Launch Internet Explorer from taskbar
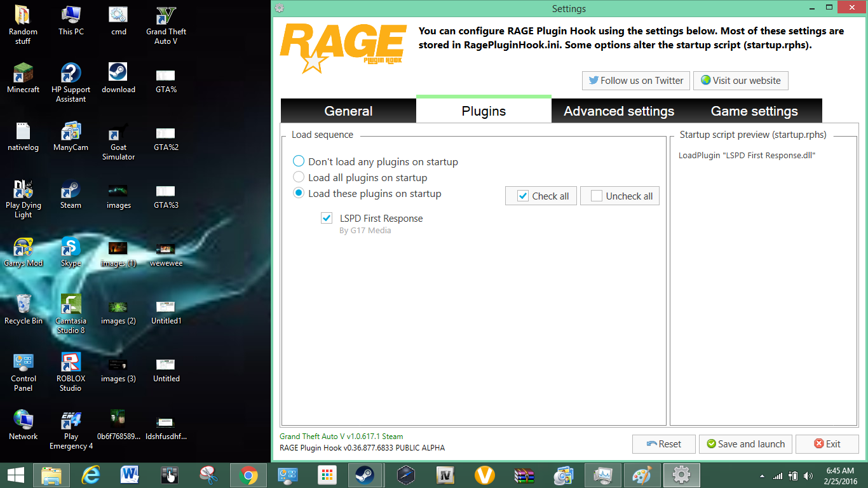The height and width of the screenshot is (488, 868). coord(91,475)
